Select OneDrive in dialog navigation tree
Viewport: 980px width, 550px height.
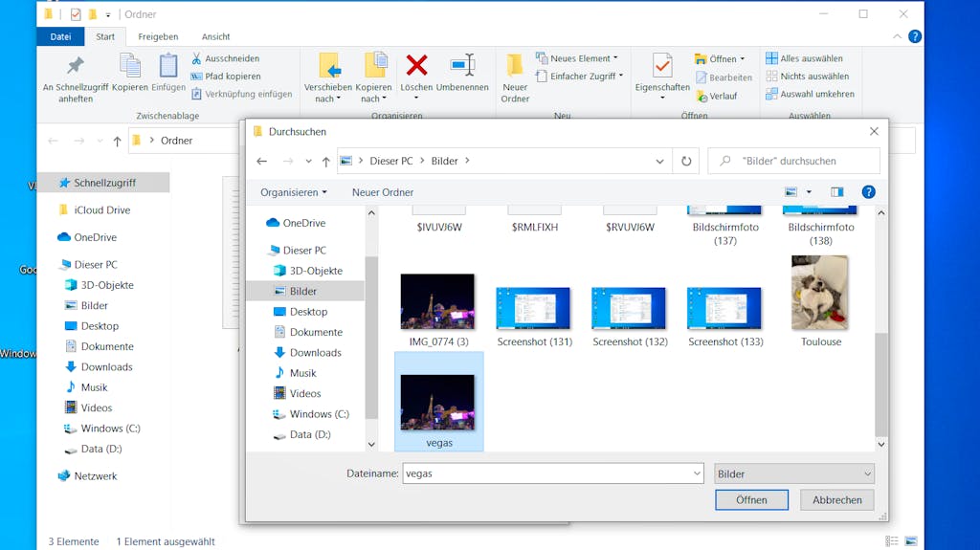[x=296, y=223]
